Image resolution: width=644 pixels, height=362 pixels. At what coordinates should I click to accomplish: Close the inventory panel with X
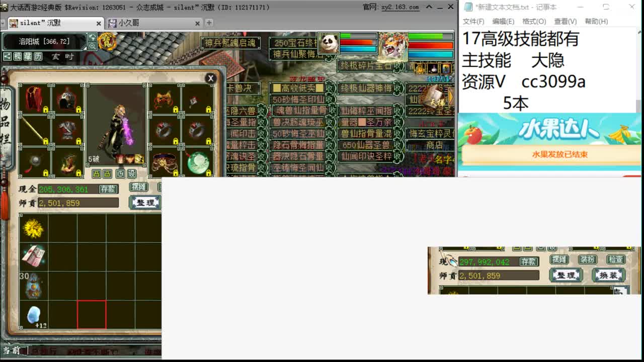[211, 78]
